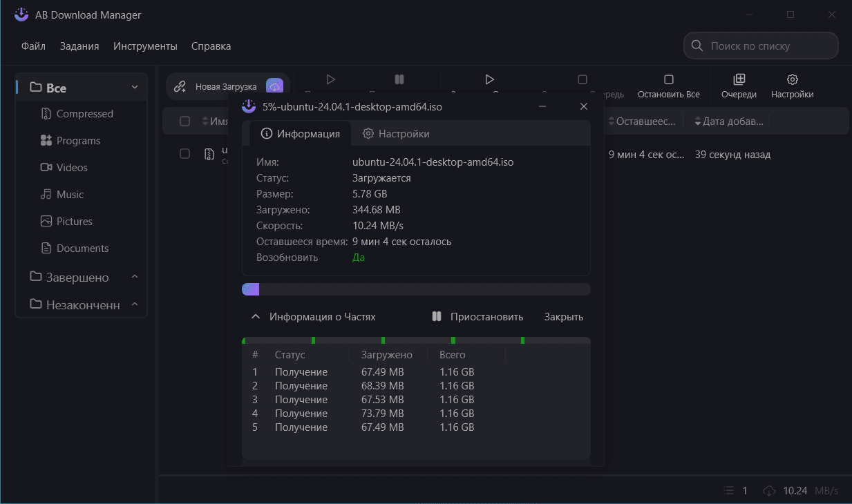Check the select-all checkbox in list header
The width and height of the screenshot is (852, 504).
[x=184, y=122]
